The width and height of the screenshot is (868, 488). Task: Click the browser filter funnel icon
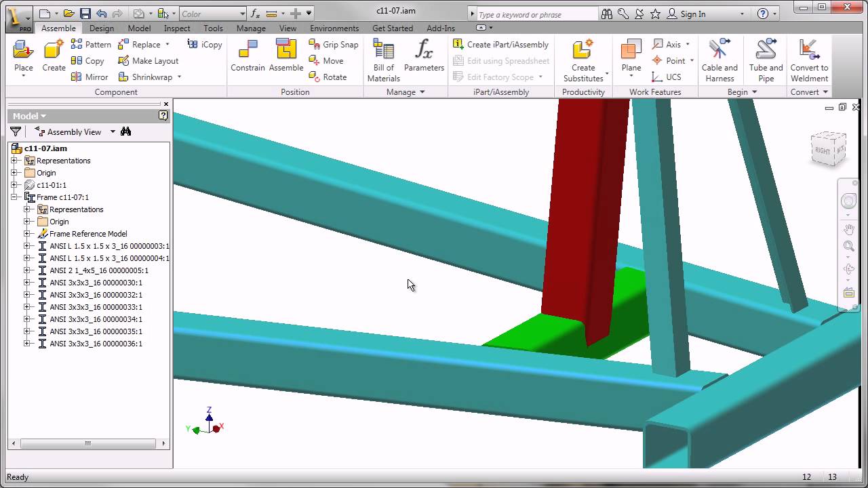[x=15, y=131]
